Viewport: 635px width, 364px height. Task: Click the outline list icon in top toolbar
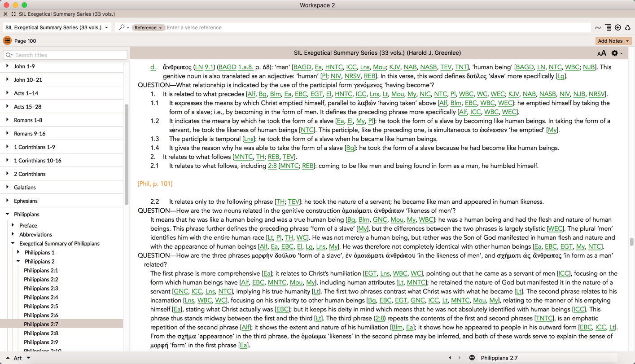608,28
